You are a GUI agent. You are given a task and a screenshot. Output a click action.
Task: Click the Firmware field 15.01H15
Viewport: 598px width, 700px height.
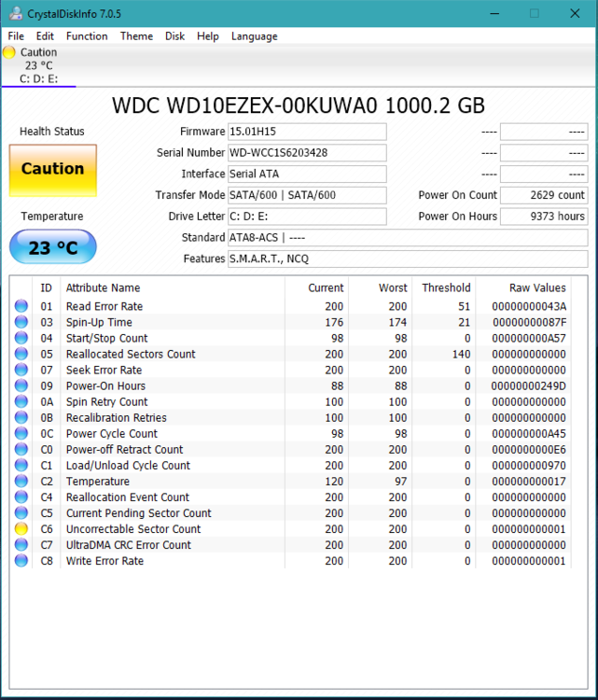click(307, 132)
